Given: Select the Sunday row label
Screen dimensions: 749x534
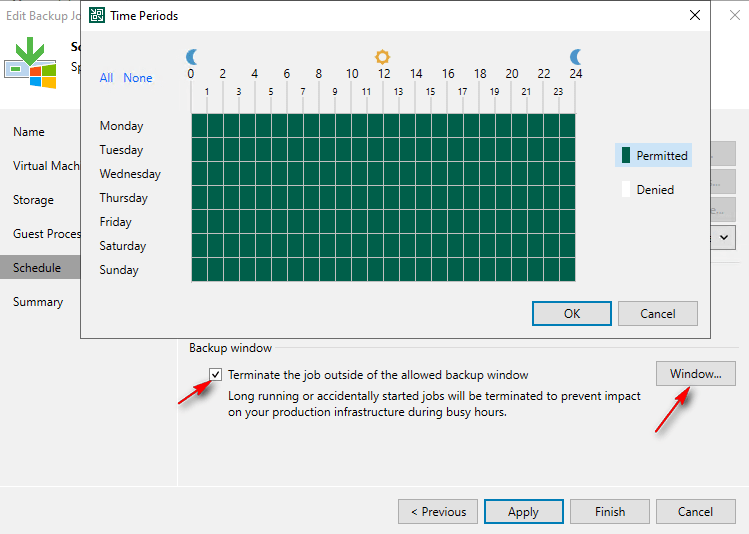Looking at the screenshot, I should tap(119, 270).
